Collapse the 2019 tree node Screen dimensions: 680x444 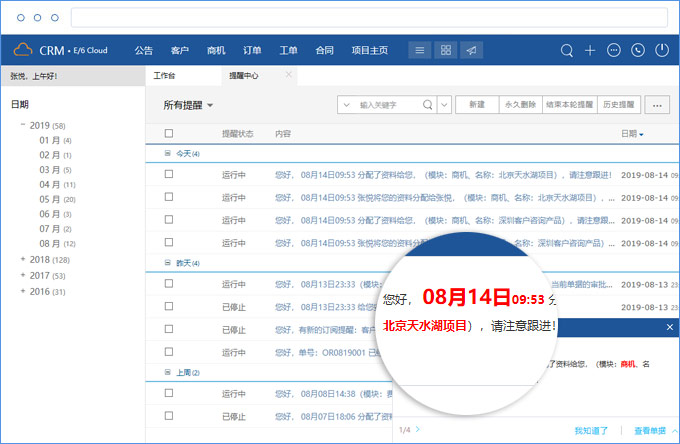[x=23, y=125]
